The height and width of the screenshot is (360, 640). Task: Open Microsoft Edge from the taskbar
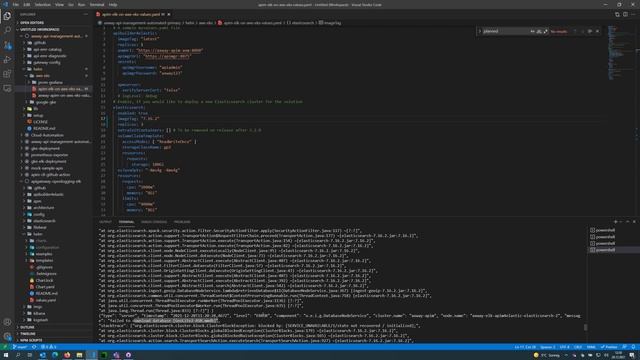tap(55, 355)
